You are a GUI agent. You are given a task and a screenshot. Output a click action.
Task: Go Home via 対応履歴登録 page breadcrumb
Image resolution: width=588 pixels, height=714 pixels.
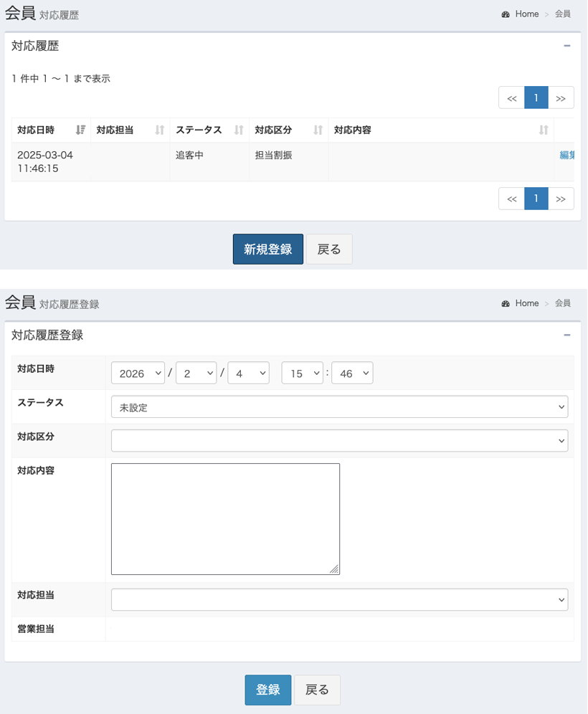click(x=527, y=303)
